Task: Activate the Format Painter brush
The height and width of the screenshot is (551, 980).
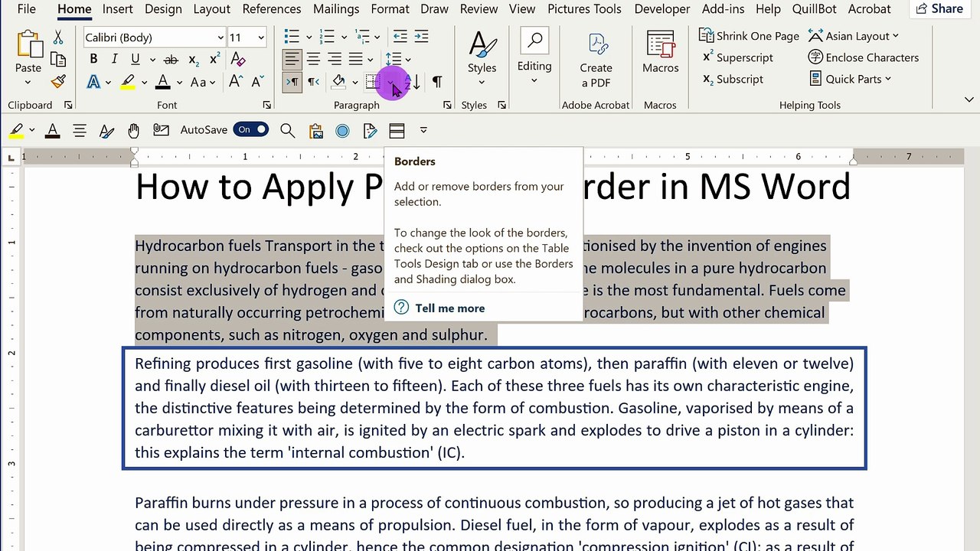Action: 58,81
